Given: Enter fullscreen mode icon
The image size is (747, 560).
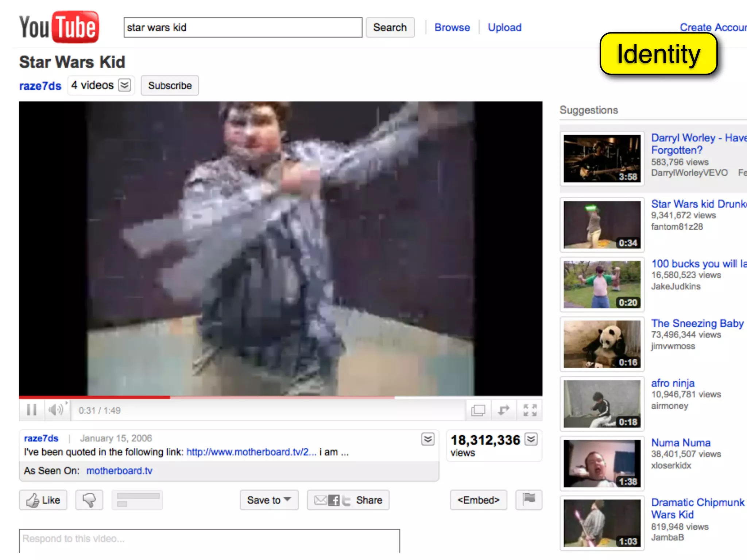Looking at the screenshot, I should click(530, 410).
